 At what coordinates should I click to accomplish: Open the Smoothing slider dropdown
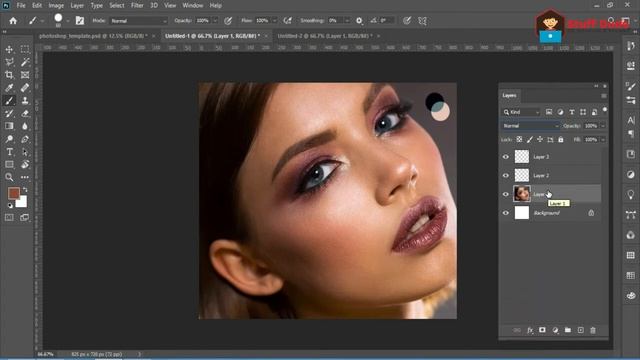tap(347, 21)
